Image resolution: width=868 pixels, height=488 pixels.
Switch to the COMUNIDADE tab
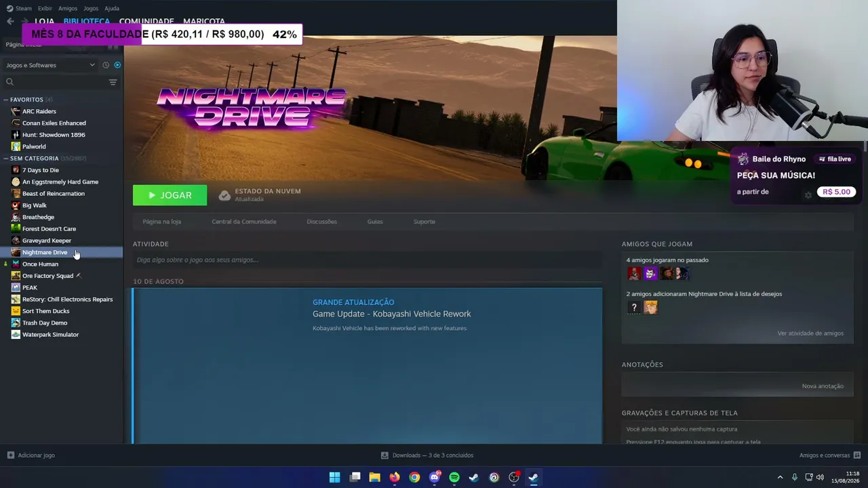click(x=146, y=22)
